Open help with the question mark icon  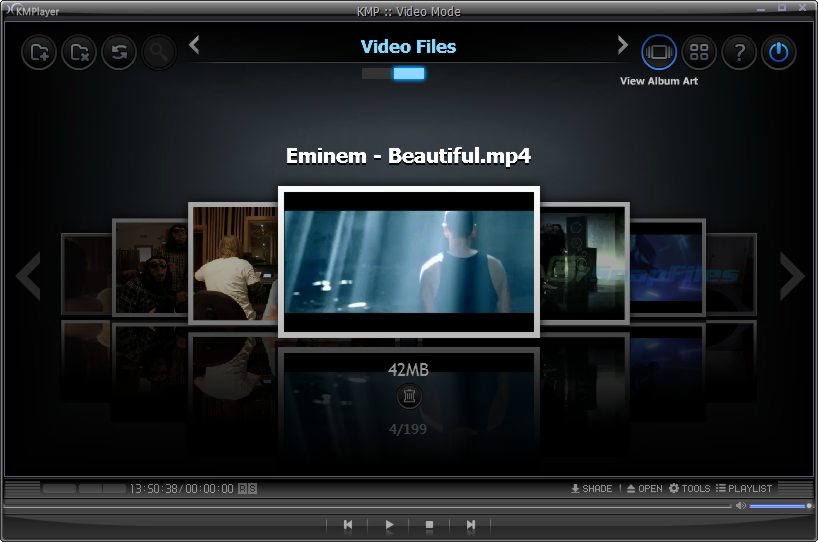(x=739, y=52)
